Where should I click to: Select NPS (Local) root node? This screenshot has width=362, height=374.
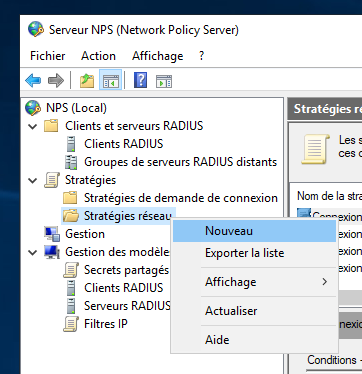(x=76, y=108)
